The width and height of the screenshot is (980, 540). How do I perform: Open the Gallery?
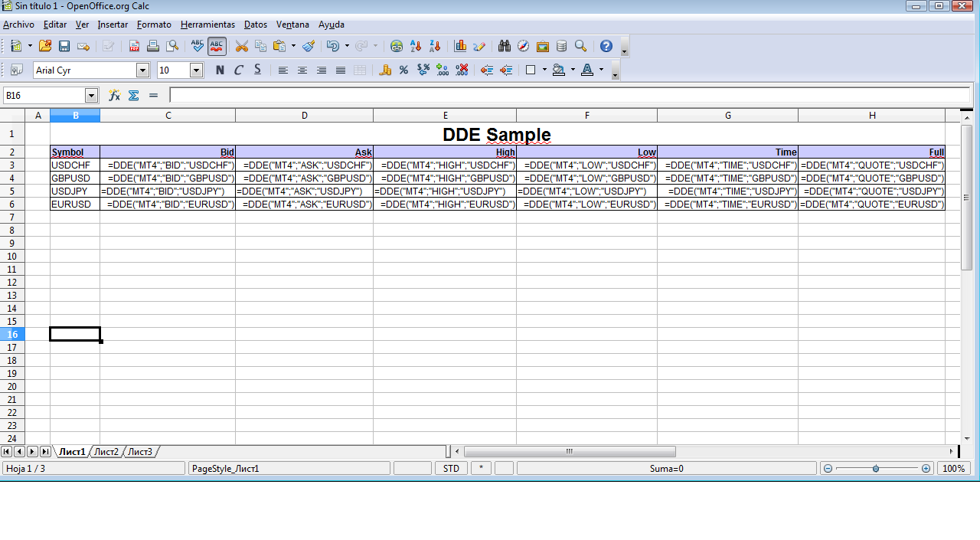tap(543, 46)
